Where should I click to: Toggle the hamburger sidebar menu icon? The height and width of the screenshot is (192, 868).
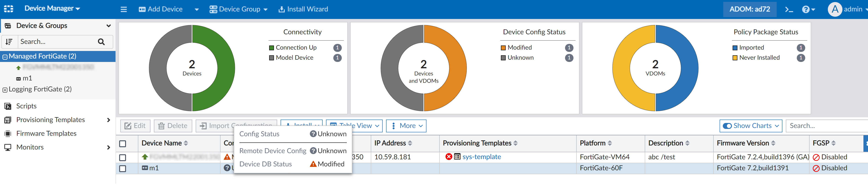coord(124,9)
